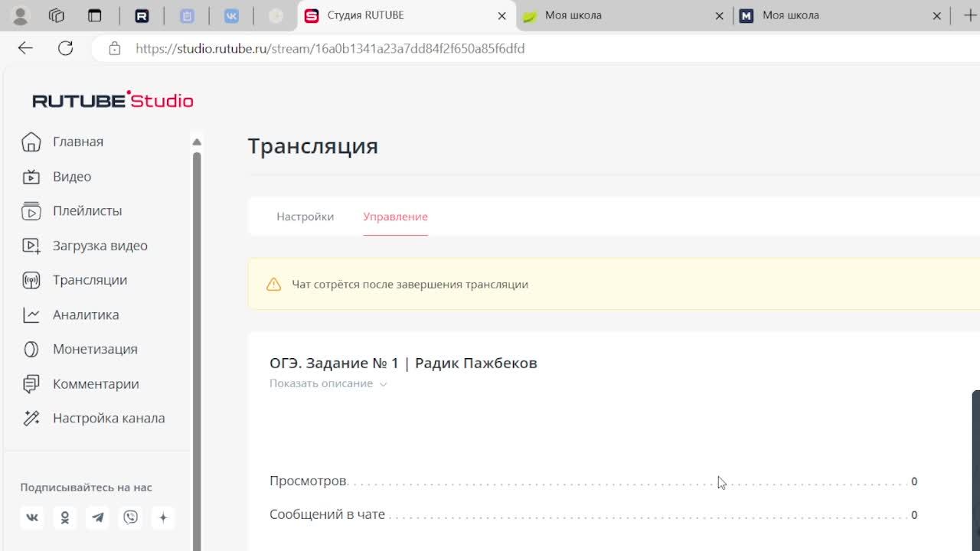Click the URL address bar
The width and height of the screenshot is (980, 551).
(x=536, y=48)
